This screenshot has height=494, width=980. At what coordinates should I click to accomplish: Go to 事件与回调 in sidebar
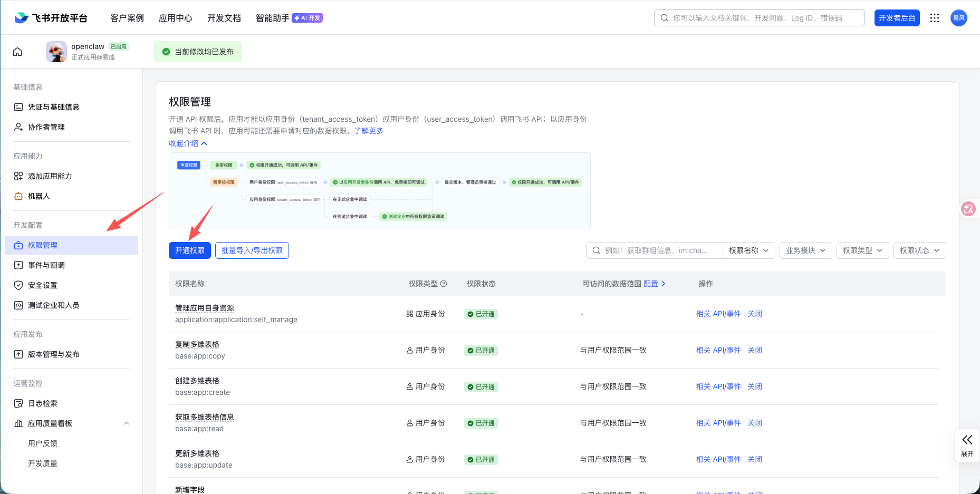pyautogui.click(x=46, y=265)
